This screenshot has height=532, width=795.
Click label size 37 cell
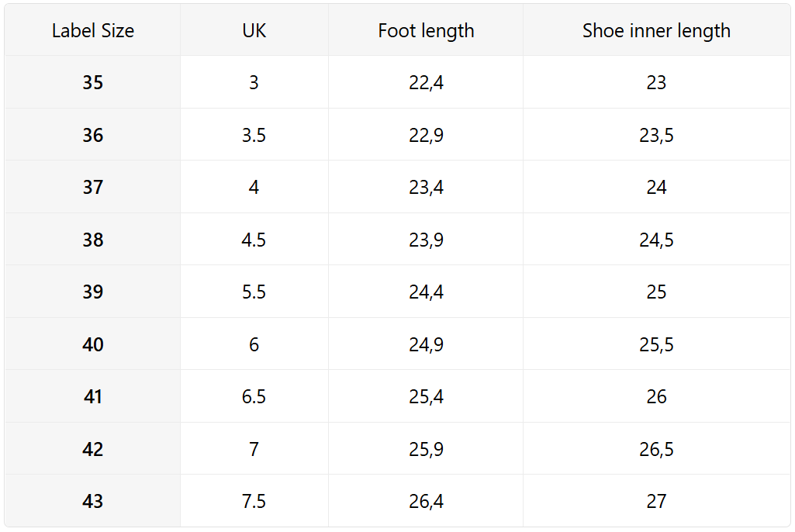tap(93, 187)
